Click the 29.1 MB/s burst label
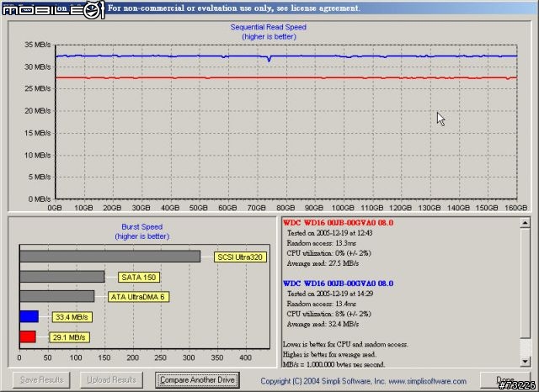The image size is (539, 392). 69,337
